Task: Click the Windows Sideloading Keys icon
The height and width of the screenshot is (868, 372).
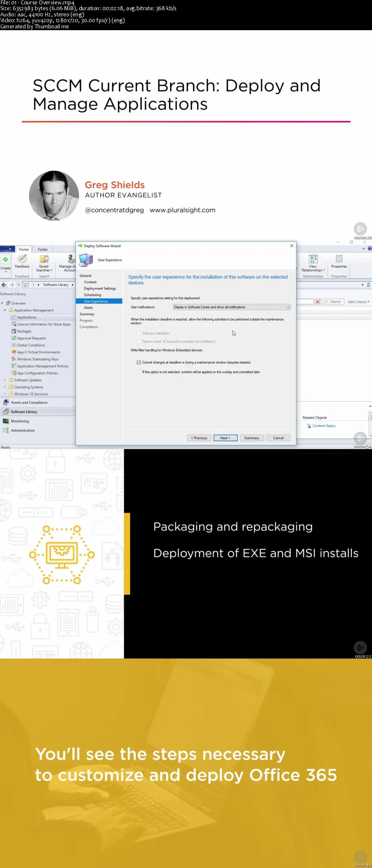Action: coord(14,359)
